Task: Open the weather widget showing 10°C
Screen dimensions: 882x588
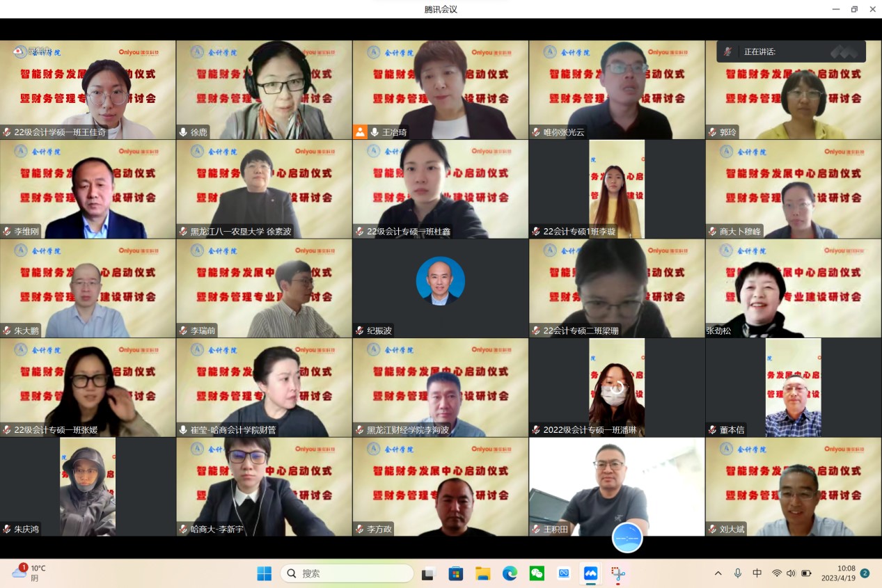Action: (29, 573)
